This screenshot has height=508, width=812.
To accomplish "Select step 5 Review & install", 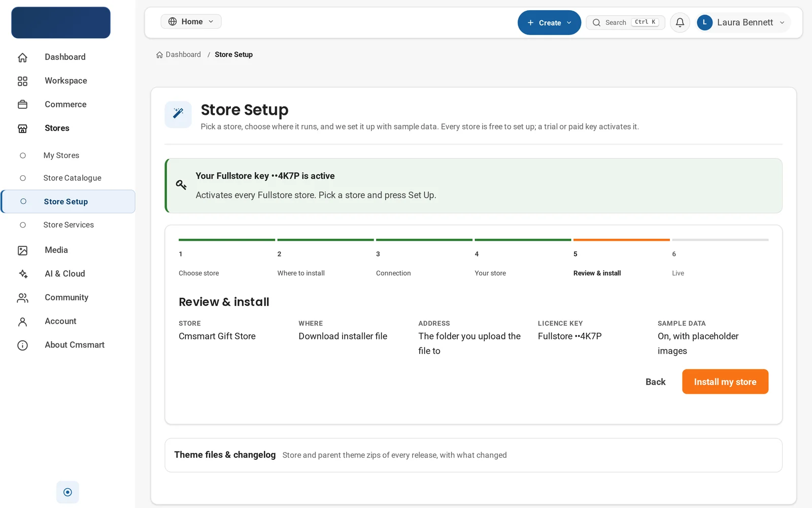I will (x=621, y=258).
